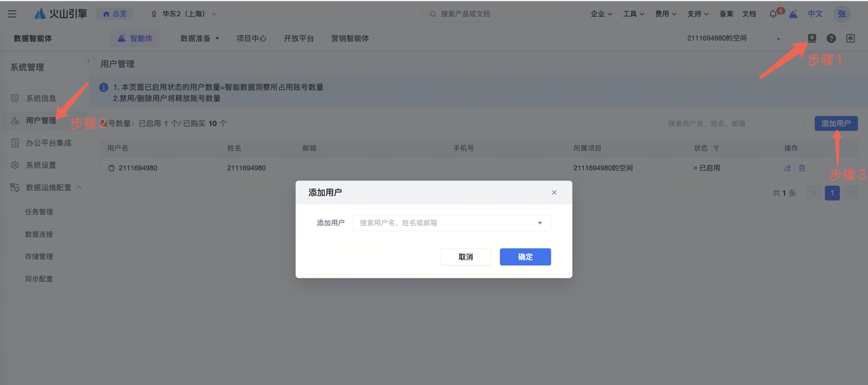Click the avatar icon beside username 2111694980
Image resolution: width=868 pixels, height=385 pixels.
111,168
